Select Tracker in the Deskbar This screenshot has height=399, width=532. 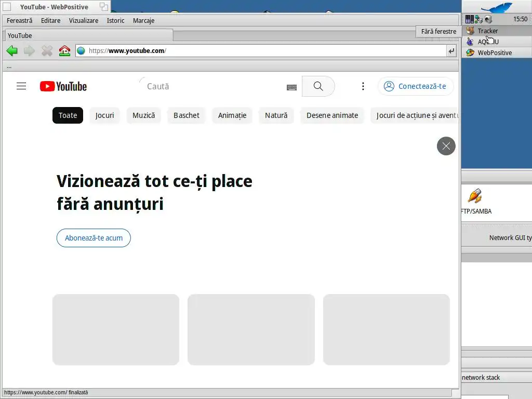click(x=497, y=31)
